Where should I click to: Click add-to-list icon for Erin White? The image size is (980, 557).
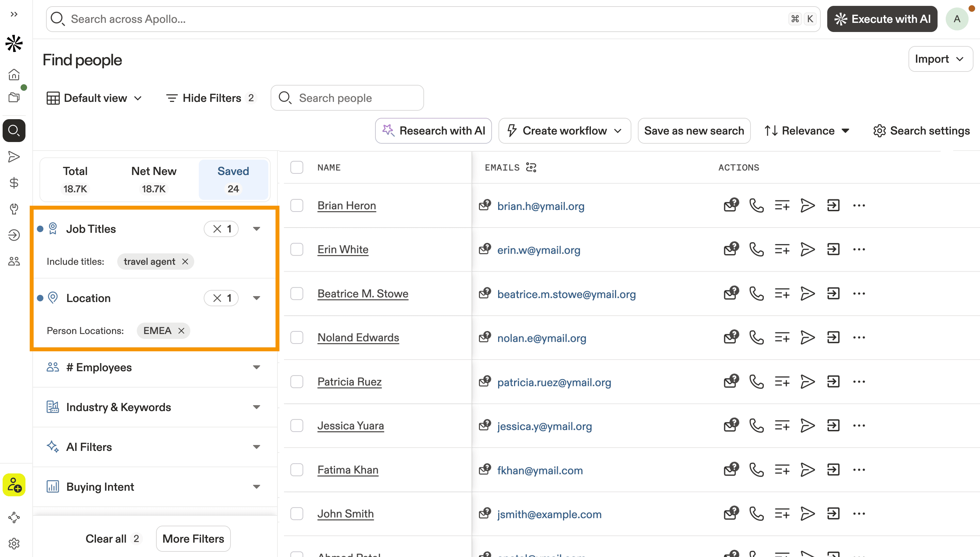782,249
